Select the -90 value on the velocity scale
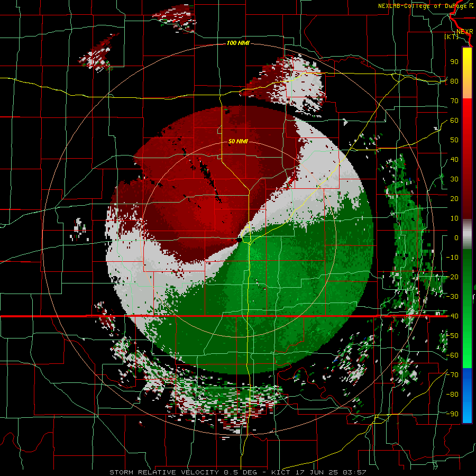The height and width of the screenshot is (476, 476). point(452,414)
